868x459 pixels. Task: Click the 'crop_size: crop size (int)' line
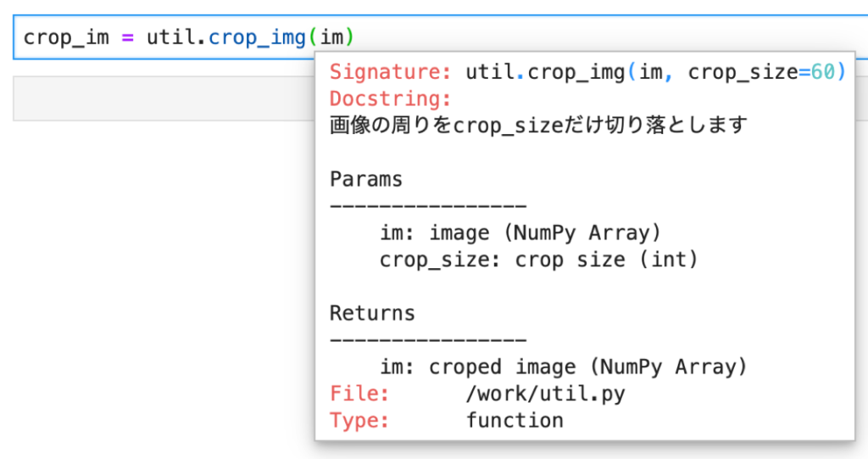(x=538, y=260)
